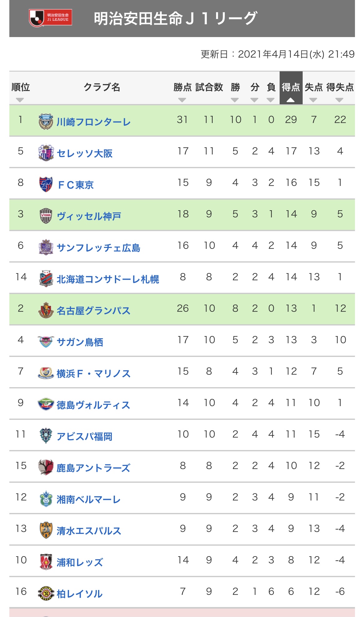Sort table by 順位 column arrow
The height and width of the screenshot is (617, 364).
coord(20,100)
